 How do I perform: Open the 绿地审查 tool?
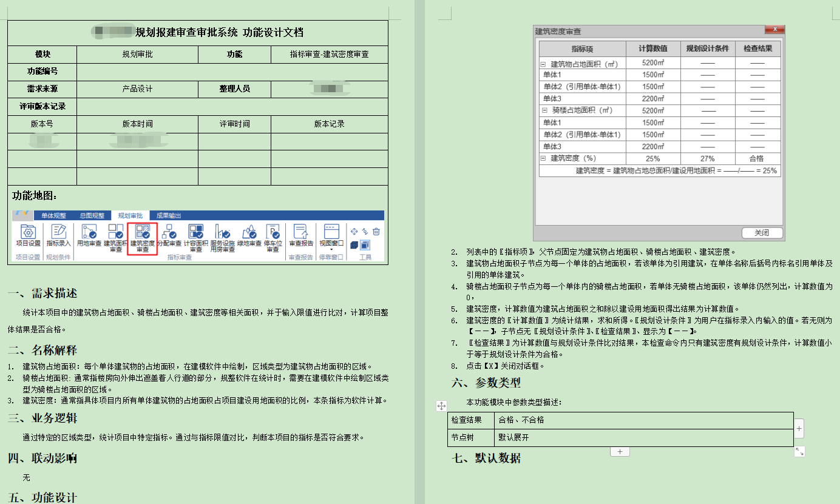coord(249,232)
